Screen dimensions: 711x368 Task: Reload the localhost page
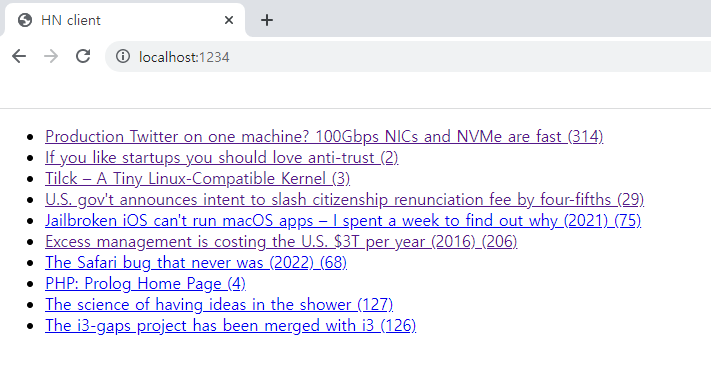click(83, 56)
